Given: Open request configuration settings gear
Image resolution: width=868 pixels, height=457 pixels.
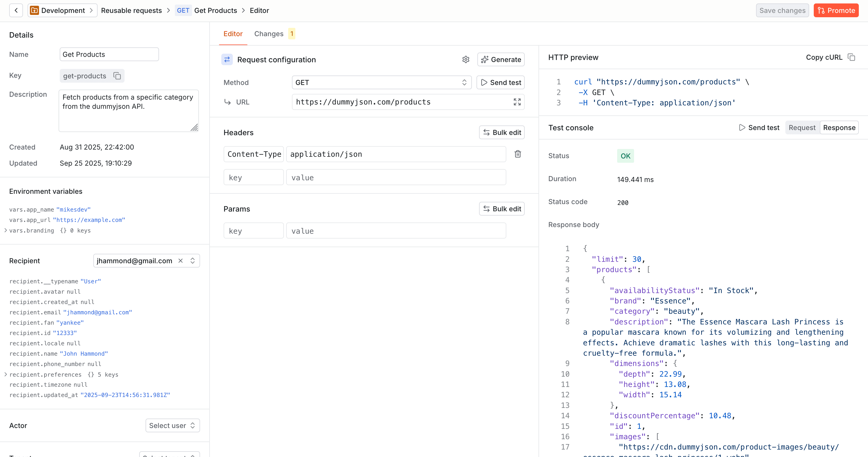Looking at the screenshot, I should point(466,59).
